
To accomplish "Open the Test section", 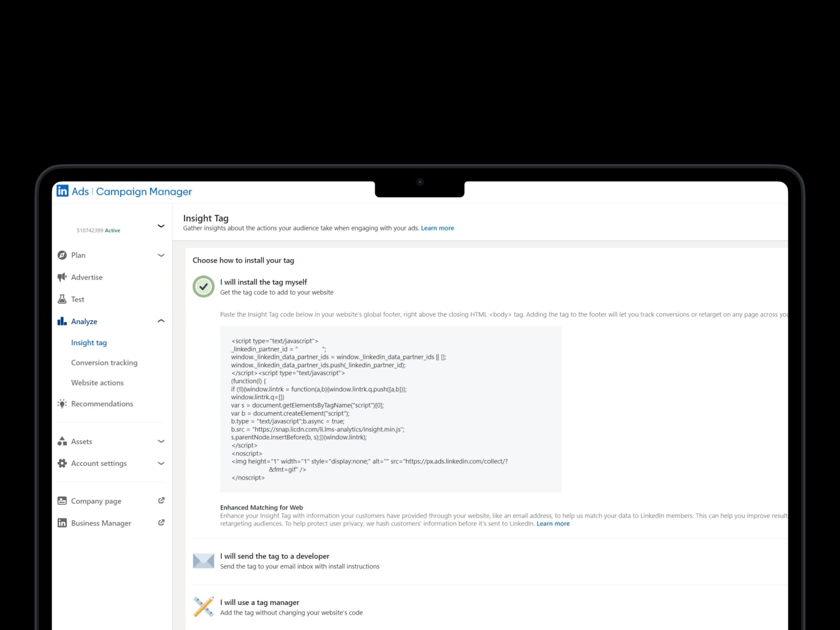I will pyautogui.click(x=77, y=299).
